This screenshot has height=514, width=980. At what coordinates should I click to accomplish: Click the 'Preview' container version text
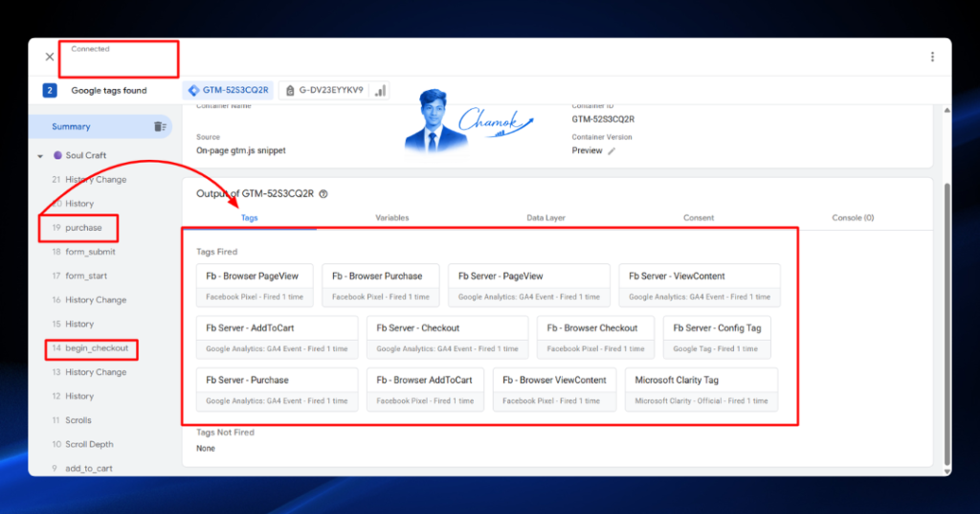click(x=587, y=150)
